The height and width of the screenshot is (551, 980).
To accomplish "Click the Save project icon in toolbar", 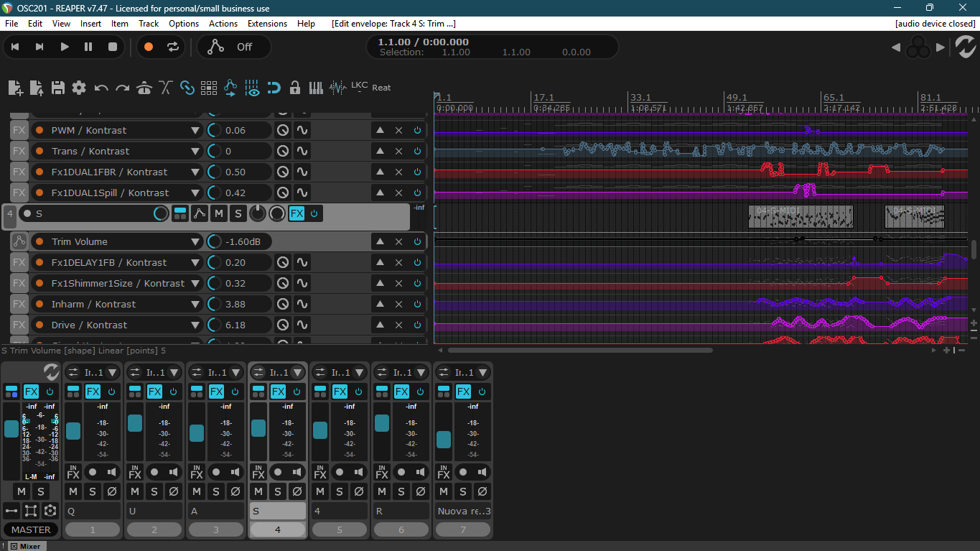I will pyautogui.click(x=58, y=88).
